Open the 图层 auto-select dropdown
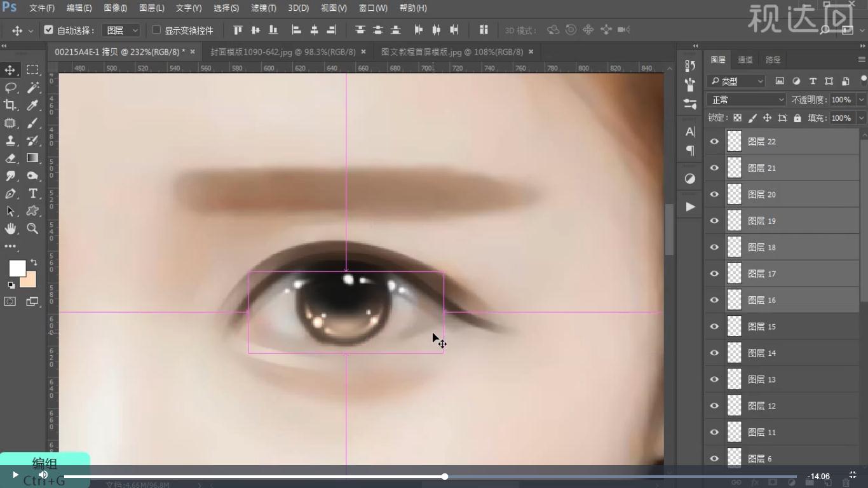 [121, 30]
